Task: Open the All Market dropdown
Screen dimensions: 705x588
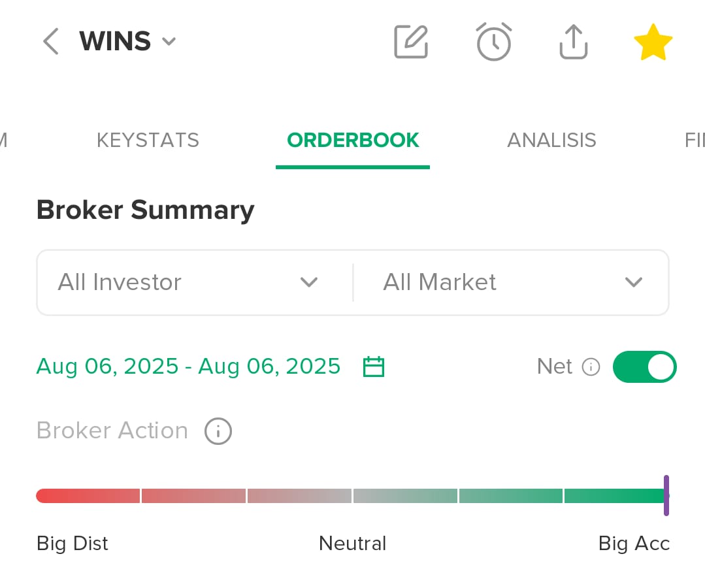Action: [x=511, y=282]
